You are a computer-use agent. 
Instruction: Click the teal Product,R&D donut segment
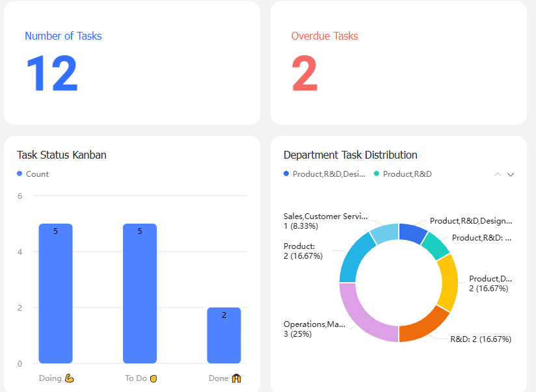tap(436, 245)
